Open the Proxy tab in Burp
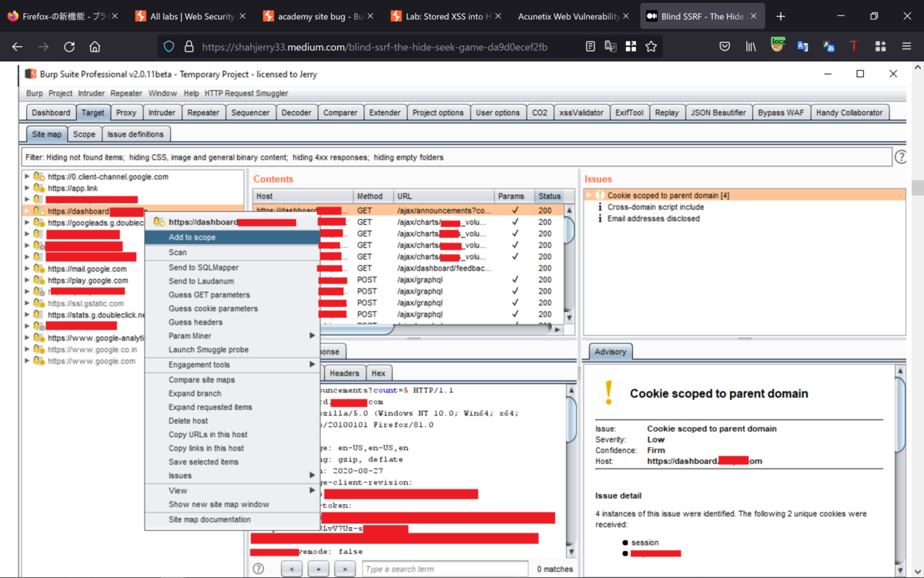This screenshot has height=578, width=924. 126,113
